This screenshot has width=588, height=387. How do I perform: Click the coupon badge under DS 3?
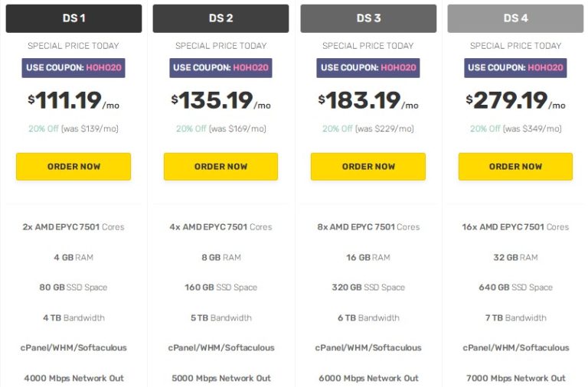pos(368,68)
